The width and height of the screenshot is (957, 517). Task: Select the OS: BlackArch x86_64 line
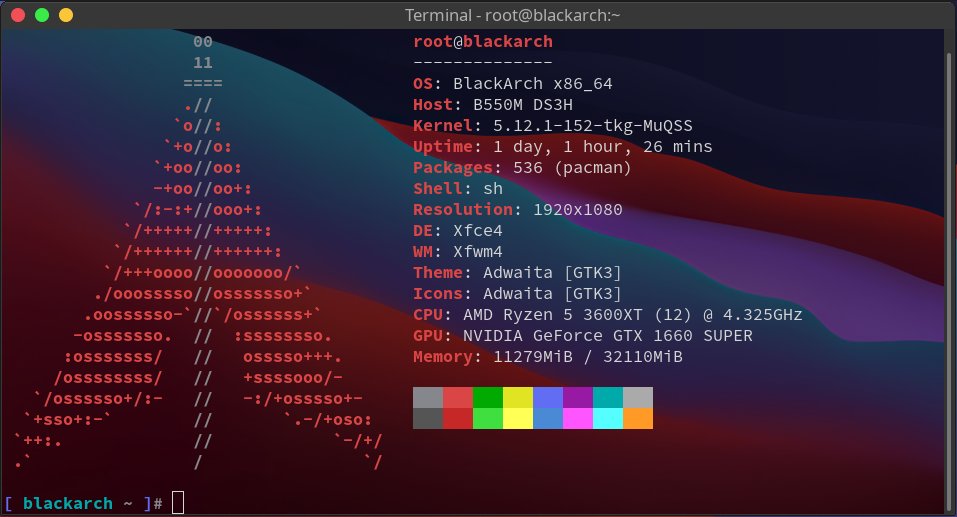(x=513, y=84)
